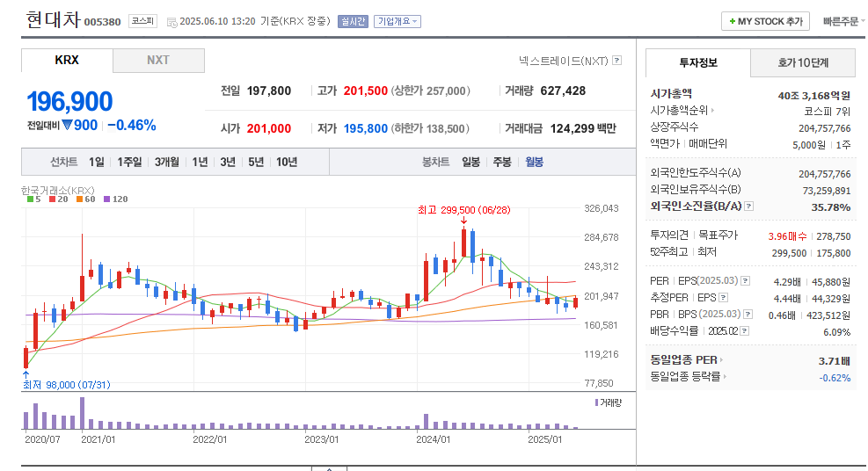Click the 전일 value 197,800
The width and height of the screenshot is (868, 471).
tap(269, 91)
